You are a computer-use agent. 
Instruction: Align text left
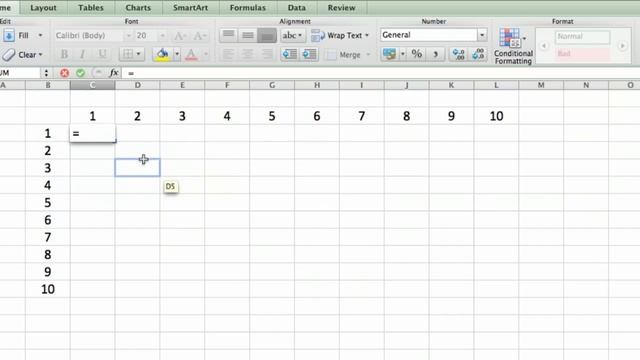tap(228, 54)
